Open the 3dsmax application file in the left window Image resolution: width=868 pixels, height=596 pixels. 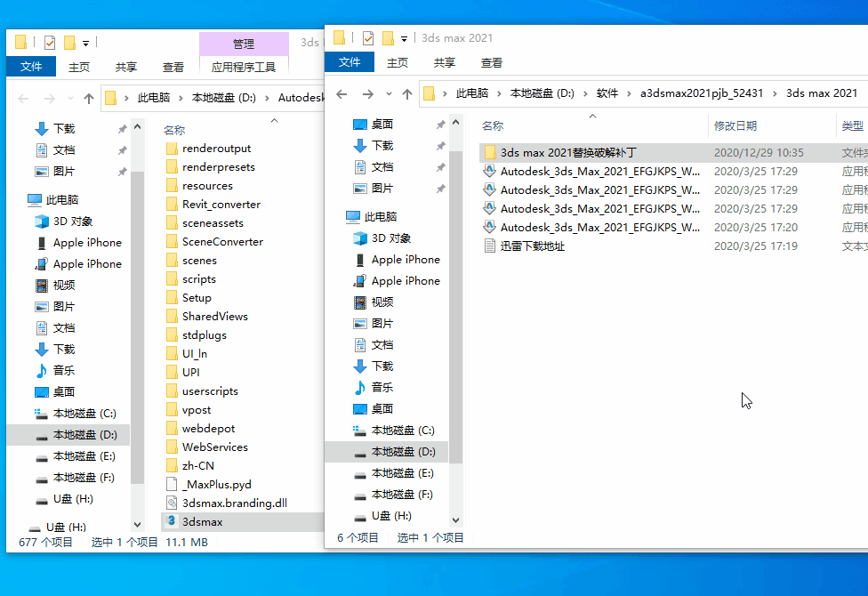tap(202, 522)
